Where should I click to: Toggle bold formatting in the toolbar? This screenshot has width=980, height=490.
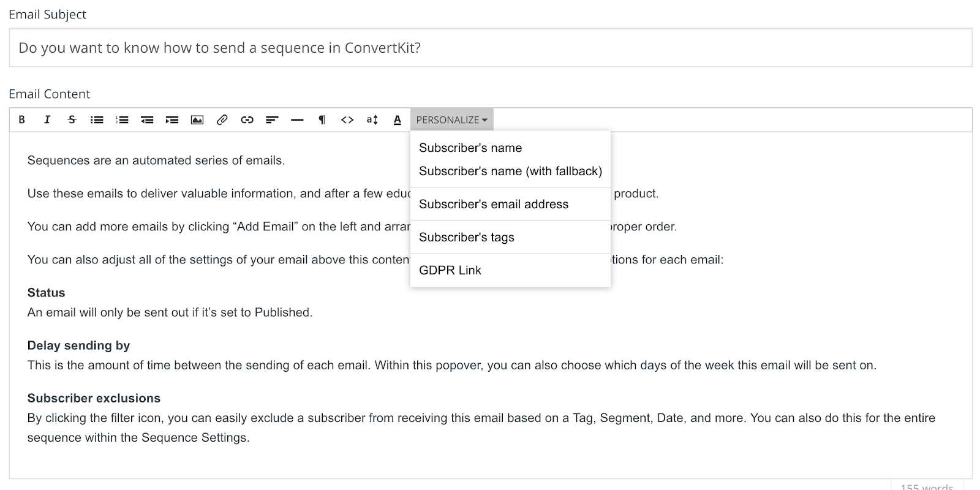point(22,120)
